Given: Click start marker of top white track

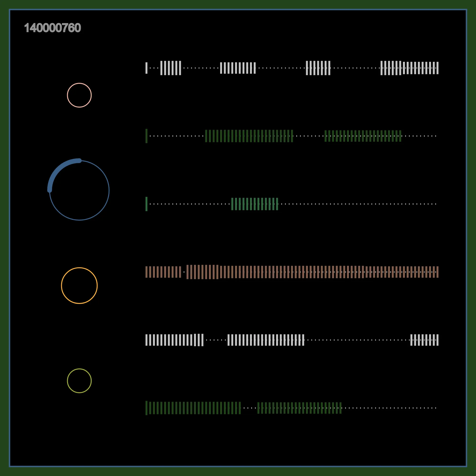Looking at the screenshot, I should pos(146,68).
